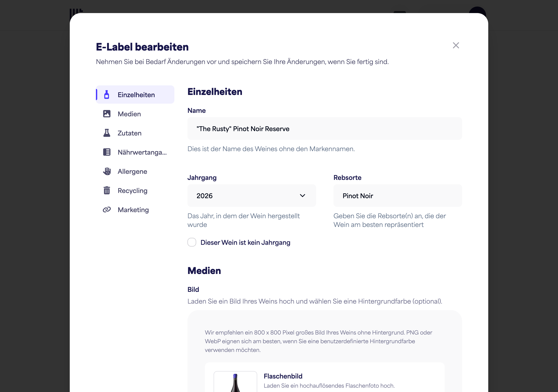The height and width of the screenshot is (392, 558).
Task: Click the hand icon next to Allergene
Action: point(107,171)
